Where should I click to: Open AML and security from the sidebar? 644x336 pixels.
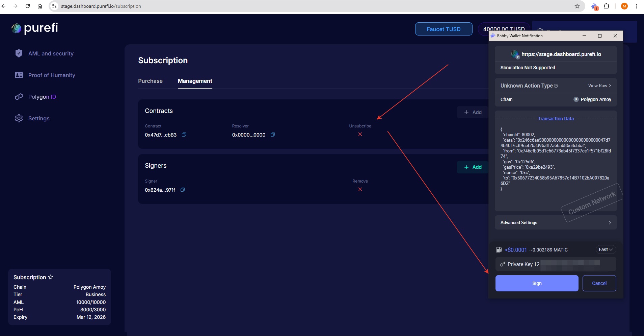point(51,53)
